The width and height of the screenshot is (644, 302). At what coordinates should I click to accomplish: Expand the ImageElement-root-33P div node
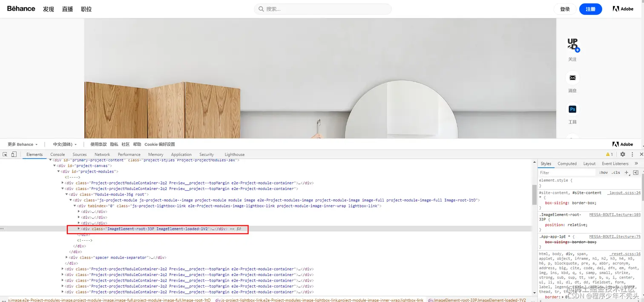[x=79, y=229]
